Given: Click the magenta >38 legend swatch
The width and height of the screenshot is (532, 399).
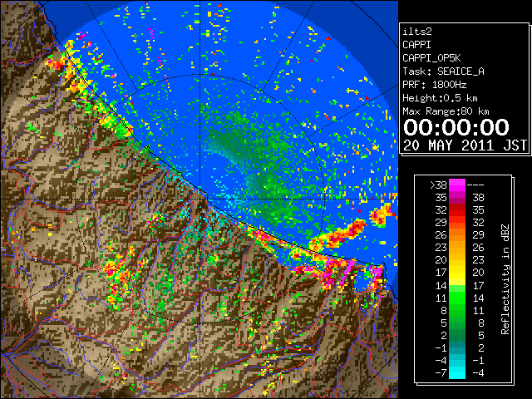Looking at the screenshot, I should 457,185.
